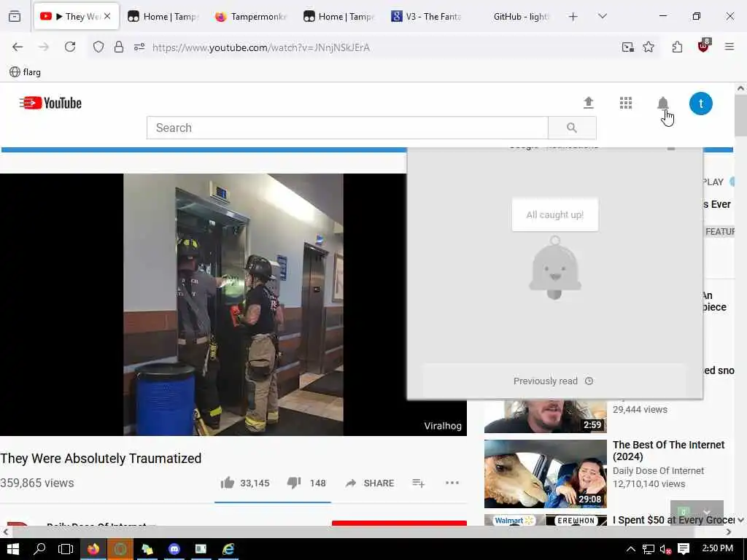Viewport: 747px width, 560px height.
Task: Click the muted volume tray icon
Action: coord(665,549)
